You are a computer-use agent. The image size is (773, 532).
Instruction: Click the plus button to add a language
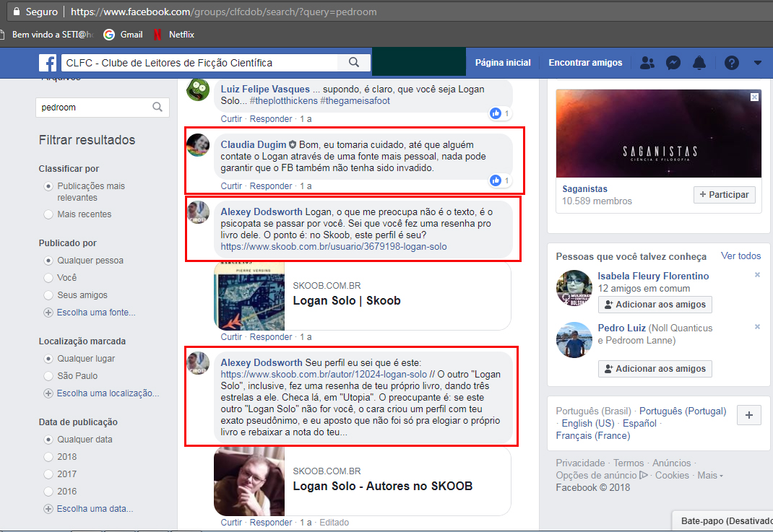click(x=749, y=415)
